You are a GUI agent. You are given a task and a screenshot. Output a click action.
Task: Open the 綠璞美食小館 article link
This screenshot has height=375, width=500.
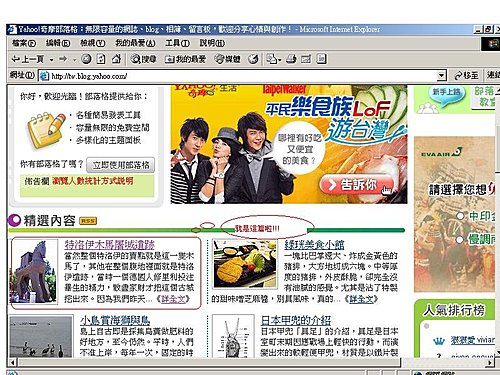coord(314,244)
